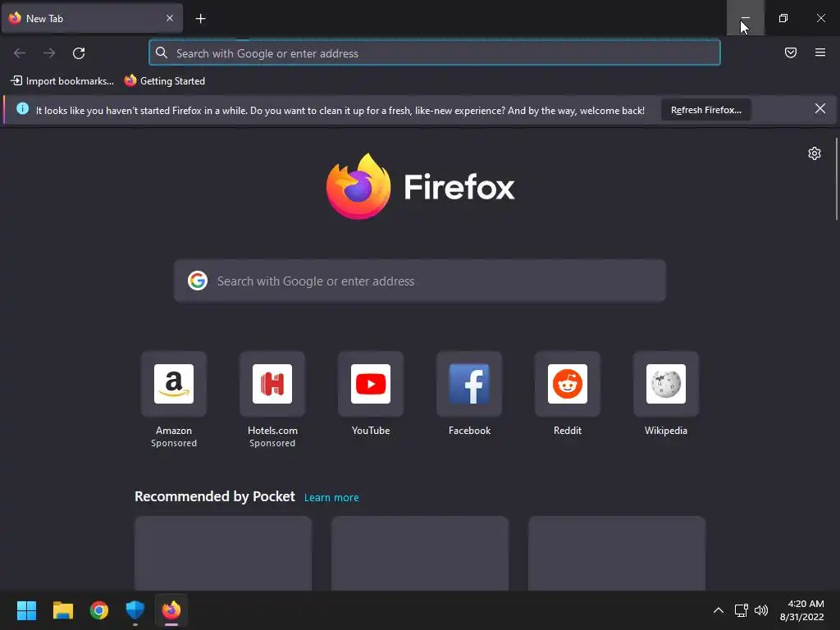Click the forward navigation arrow

(x=49, y=53)
